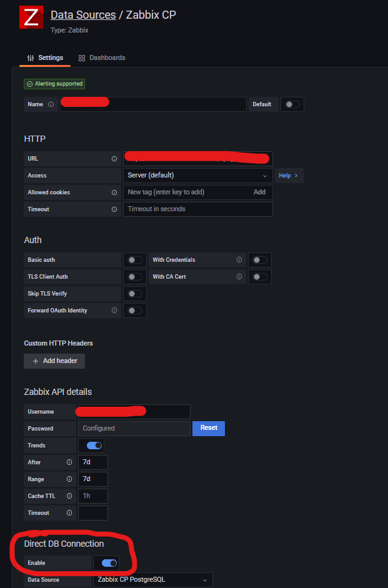Click the Reset button next to Password
Screen dimensions: 388x588
(x=208, y=428)
